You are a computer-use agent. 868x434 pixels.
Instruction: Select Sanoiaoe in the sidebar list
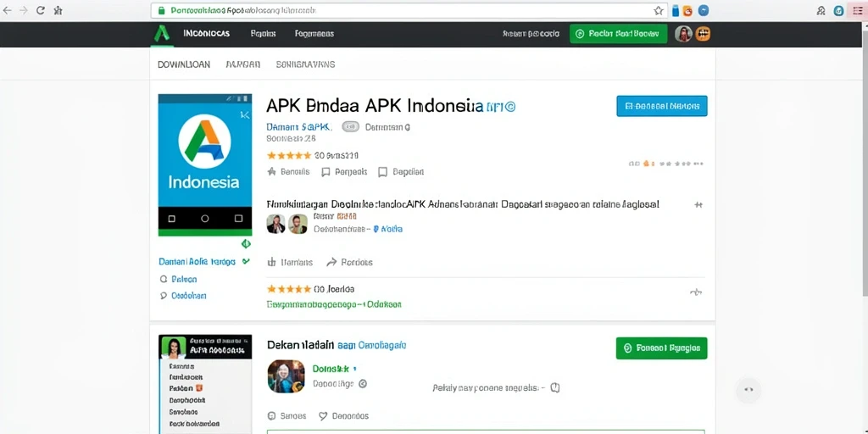pyautogui.click(x=183, y=412)
